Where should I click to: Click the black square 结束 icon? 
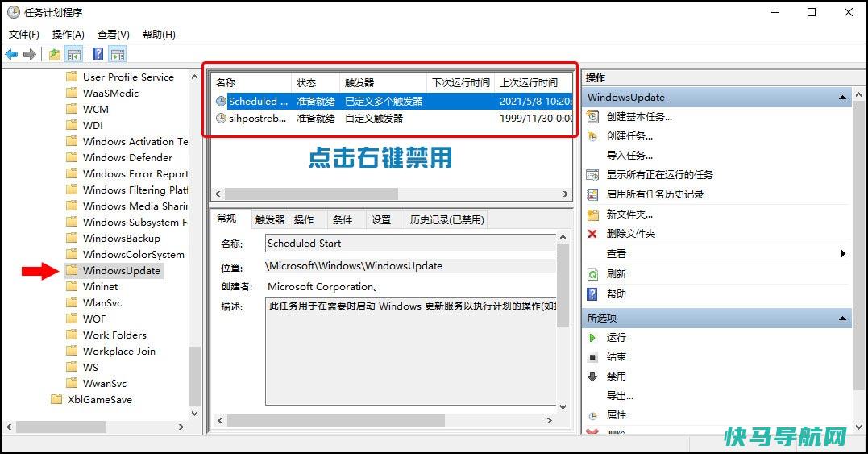592,357
